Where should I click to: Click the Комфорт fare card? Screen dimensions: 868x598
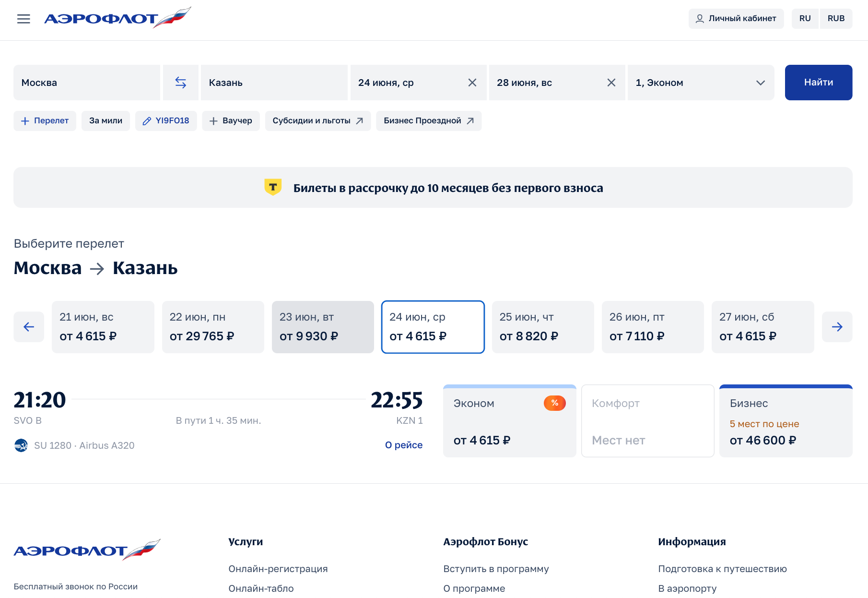(x=648, y=421)
